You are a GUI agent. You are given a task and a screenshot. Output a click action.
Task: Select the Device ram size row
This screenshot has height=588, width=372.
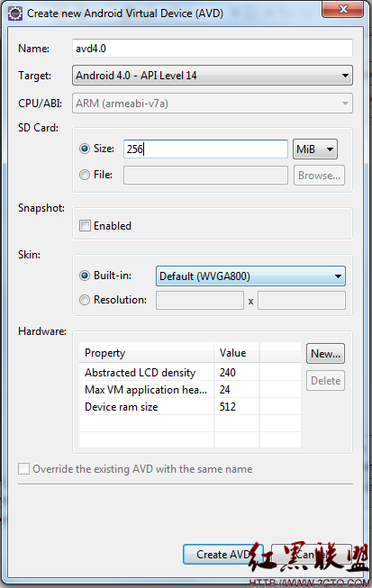190,407
